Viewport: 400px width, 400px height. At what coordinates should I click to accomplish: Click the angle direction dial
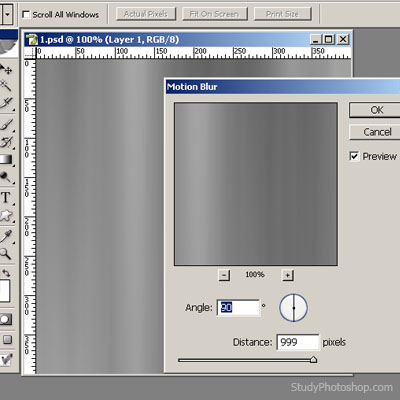pyautogui.click(x=293, y=308)
